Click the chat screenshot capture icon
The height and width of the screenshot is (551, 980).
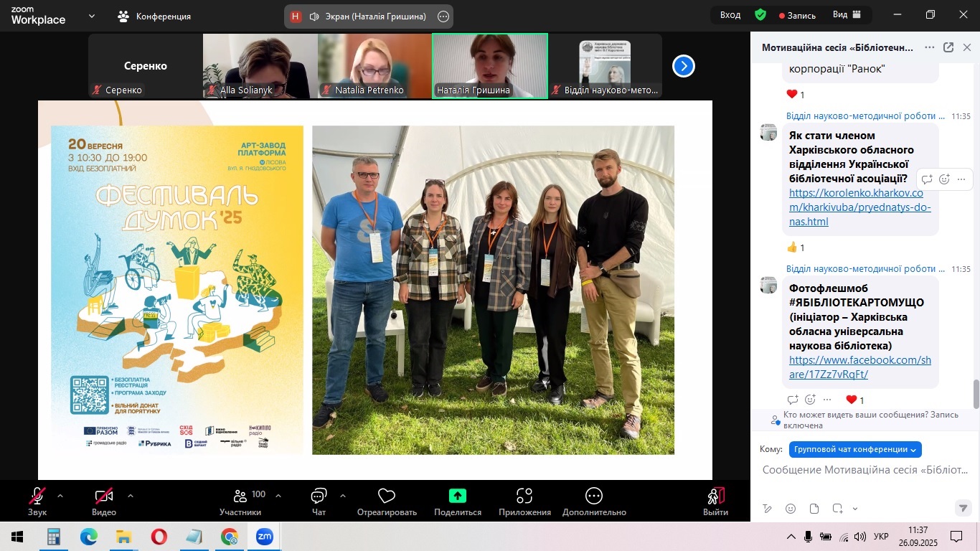coord(837,509)
